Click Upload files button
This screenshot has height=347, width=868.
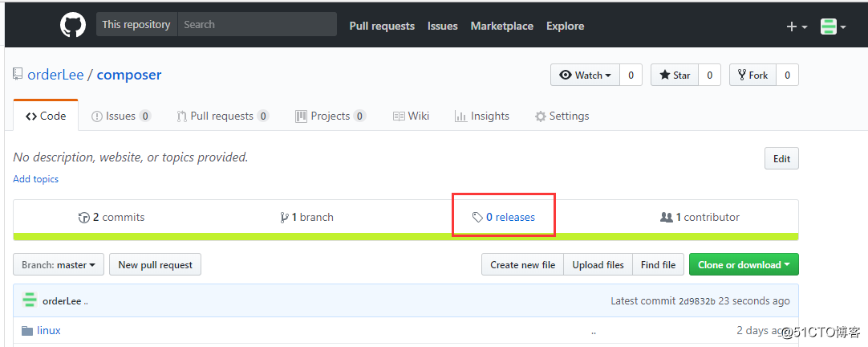point(598,264)
